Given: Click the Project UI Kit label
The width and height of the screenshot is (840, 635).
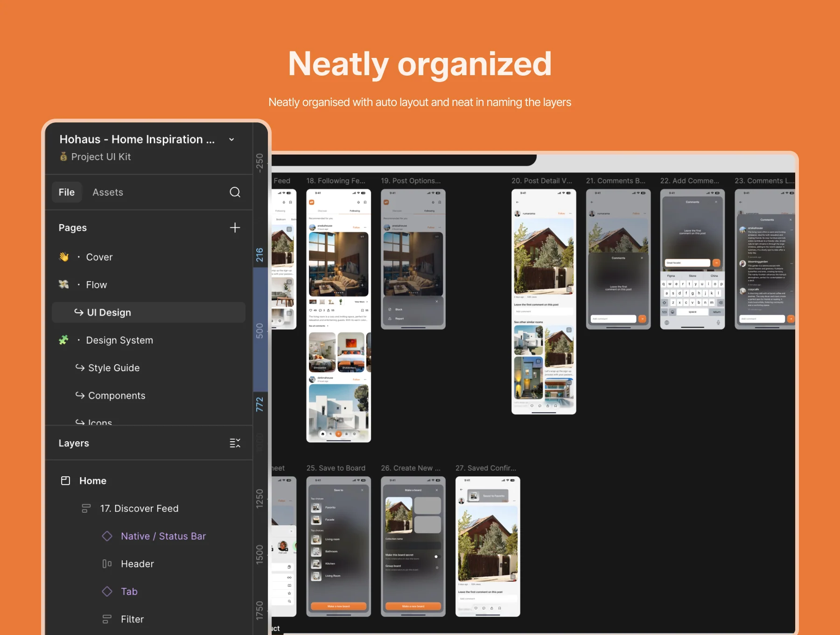Looking at the screenshot, I should coord(101,157).
